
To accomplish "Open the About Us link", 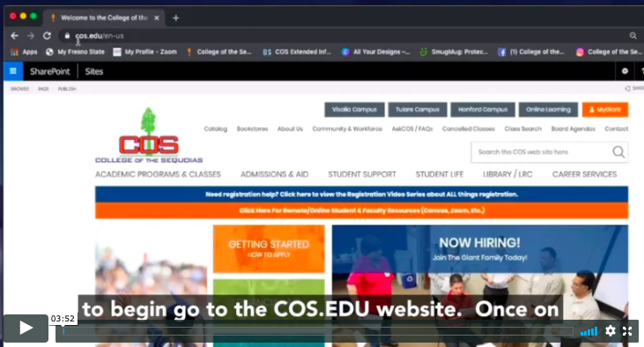I will tap(290, 129).
